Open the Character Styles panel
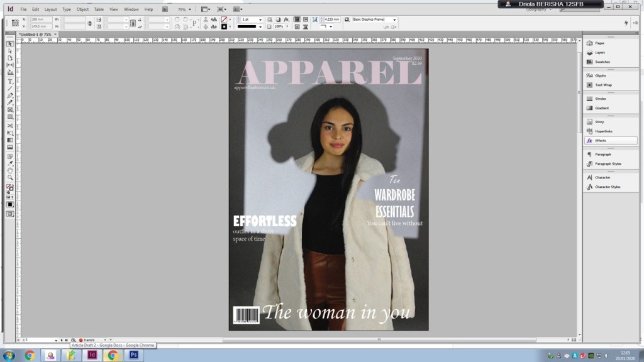Viewport: 644px width, 362px height. [x=607, y=187]
